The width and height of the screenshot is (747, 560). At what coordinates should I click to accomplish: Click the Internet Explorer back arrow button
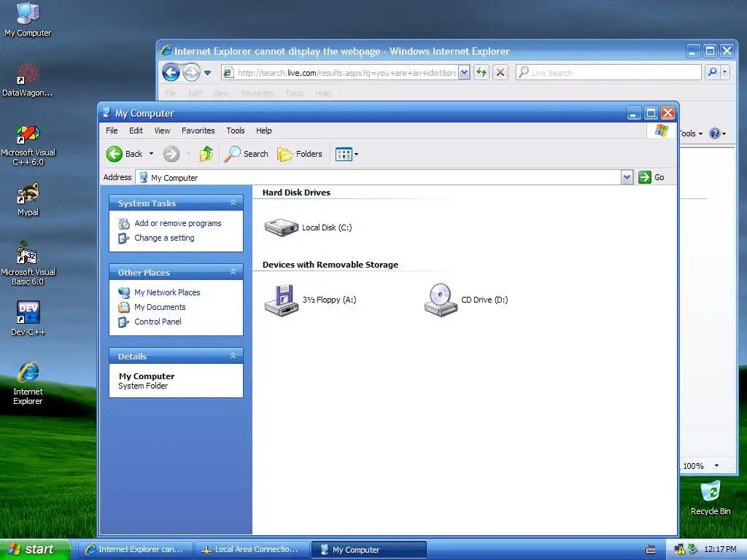171,72
